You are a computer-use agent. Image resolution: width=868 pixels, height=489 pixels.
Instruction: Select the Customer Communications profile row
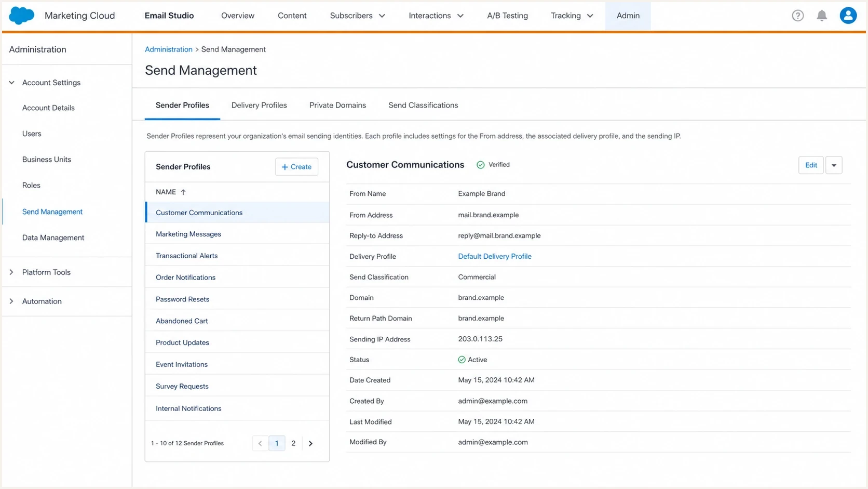(237, 213)
